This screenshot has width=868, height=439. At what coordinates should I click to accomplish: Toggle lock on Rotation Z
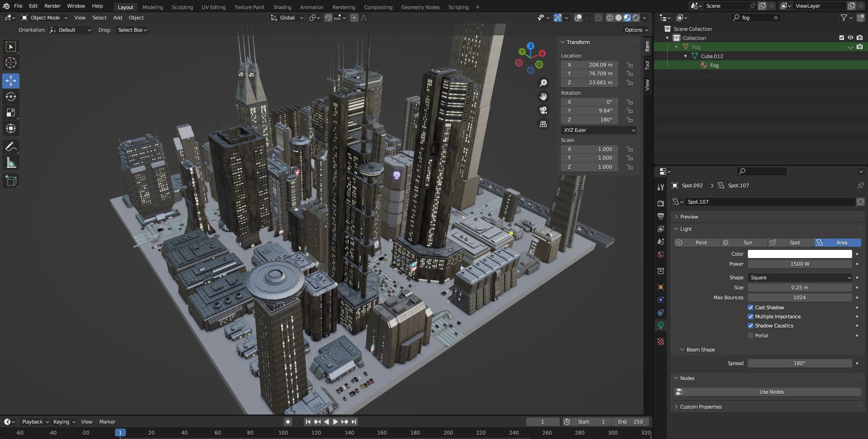coord(629,120)
